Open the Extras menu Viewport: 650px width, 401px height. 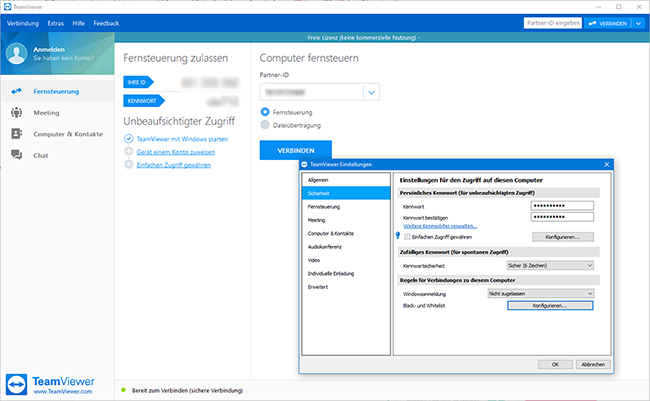pyautogui.click(x=56, y=21)
